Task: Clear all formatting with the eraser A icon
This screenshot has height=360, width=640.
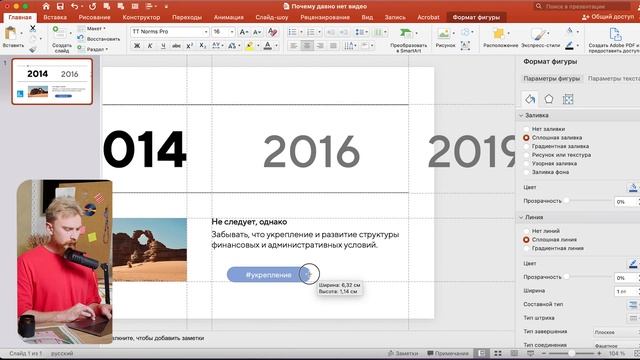Action: (272, 32)
